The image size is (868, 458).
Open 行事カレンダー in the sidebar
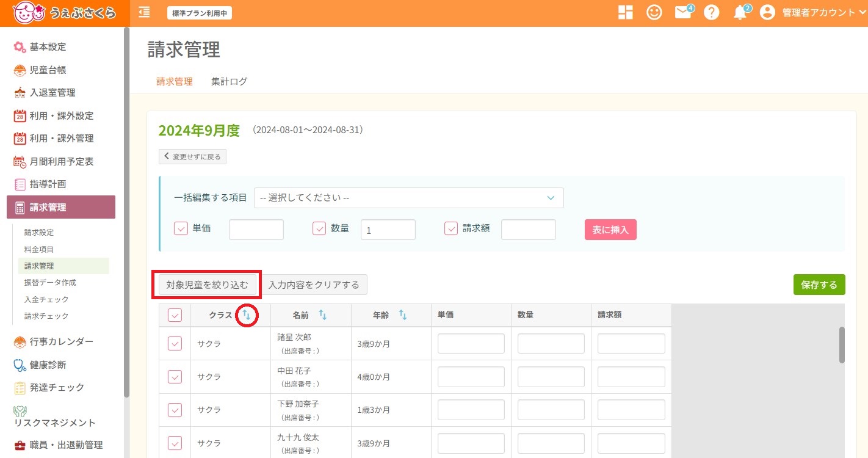[54, 341]
